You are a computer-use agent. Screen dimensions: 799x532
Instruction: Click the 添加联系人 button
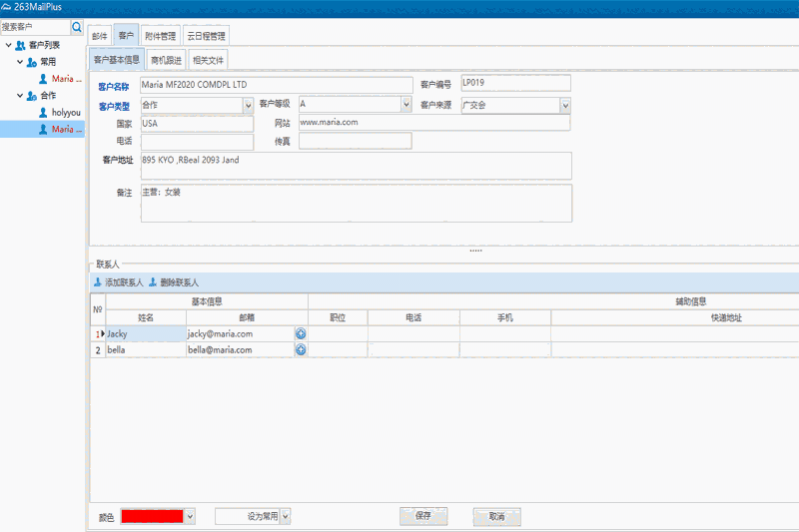coord(118,282)
